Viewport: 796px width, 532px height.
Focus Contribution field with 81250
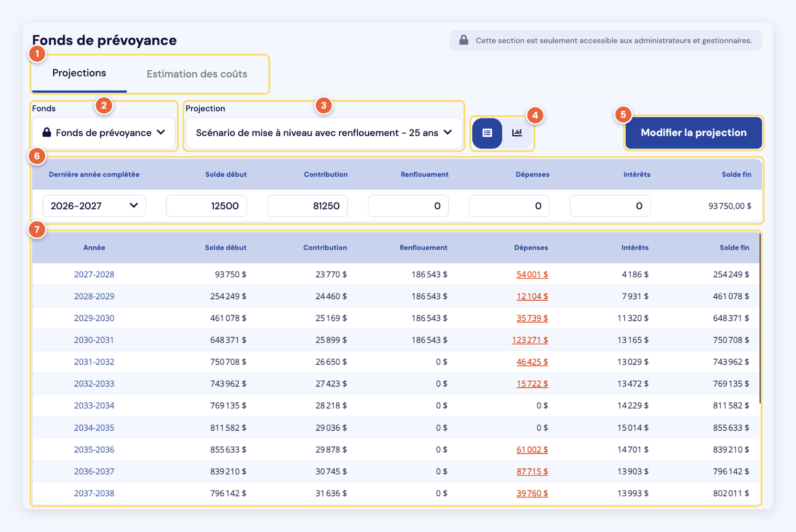point(307,206)
